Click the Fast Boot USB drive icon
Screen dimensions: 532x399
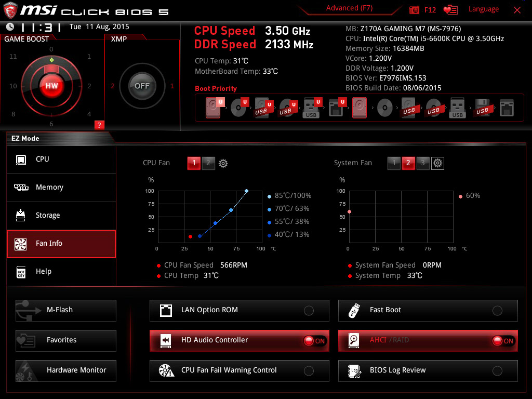[354, 311]
